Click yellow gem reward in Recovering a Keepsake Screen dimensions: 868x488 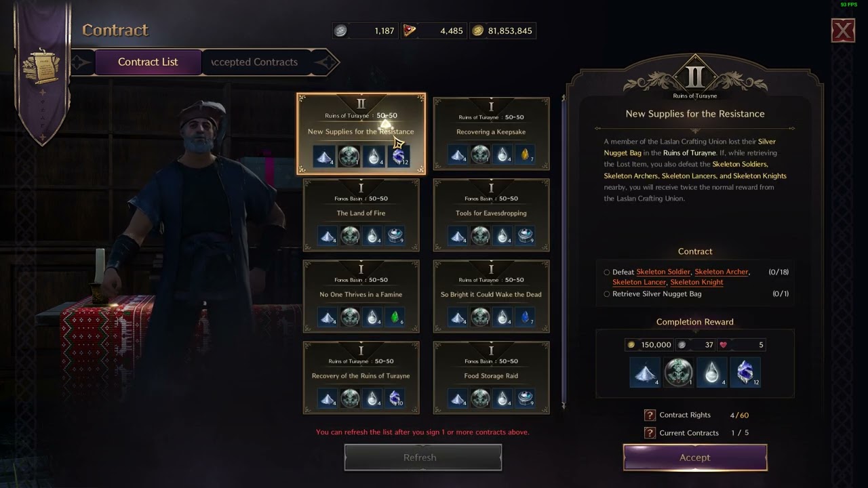(x=524, y=155)
